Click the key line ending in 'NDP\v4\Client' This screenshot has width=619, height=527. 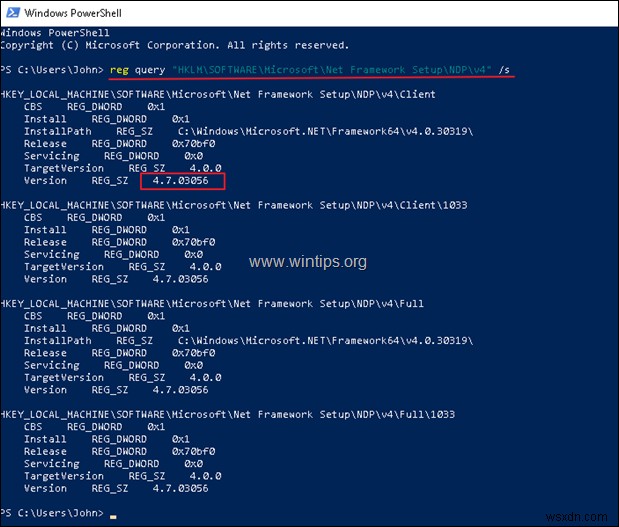218,94
